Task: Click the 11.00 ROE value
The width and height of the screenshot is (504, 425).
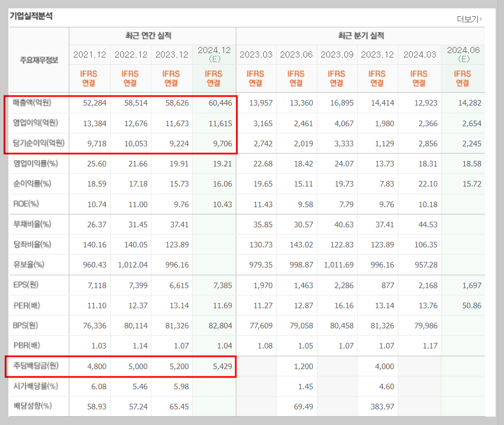Action: pyautogui.click(x=138, y=204)
